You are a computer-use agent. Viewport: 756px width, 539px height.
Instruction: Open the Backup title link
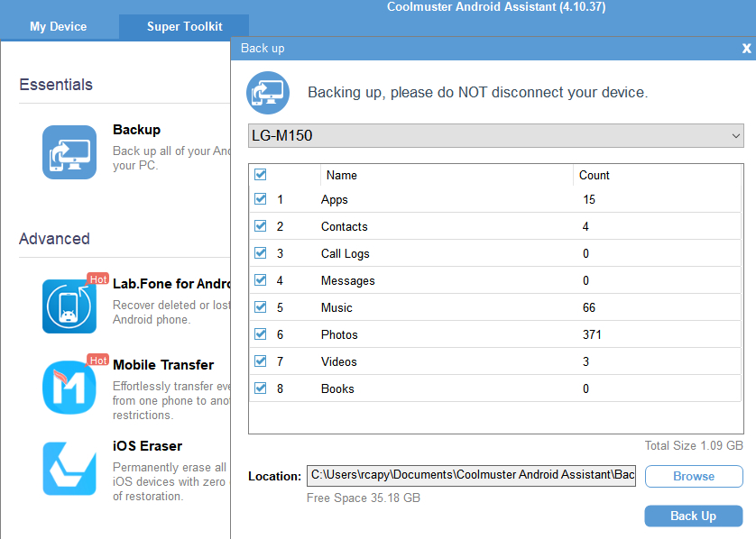point(136,130)
